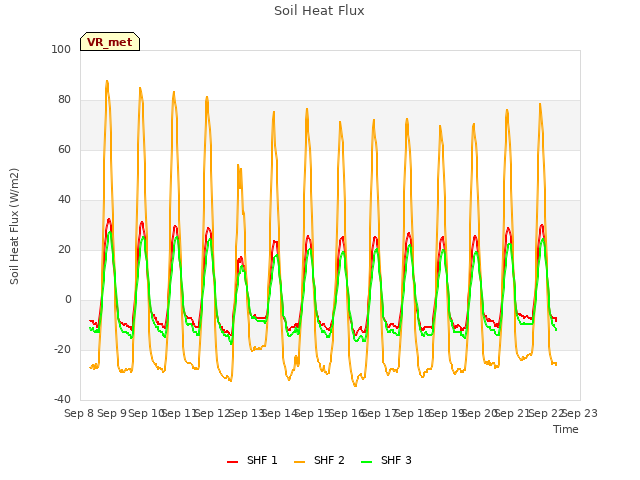Select the Soil Heat Flux (W/m2) axis title
The width and height of the screenshot is (640, 480).
(14, 226)
